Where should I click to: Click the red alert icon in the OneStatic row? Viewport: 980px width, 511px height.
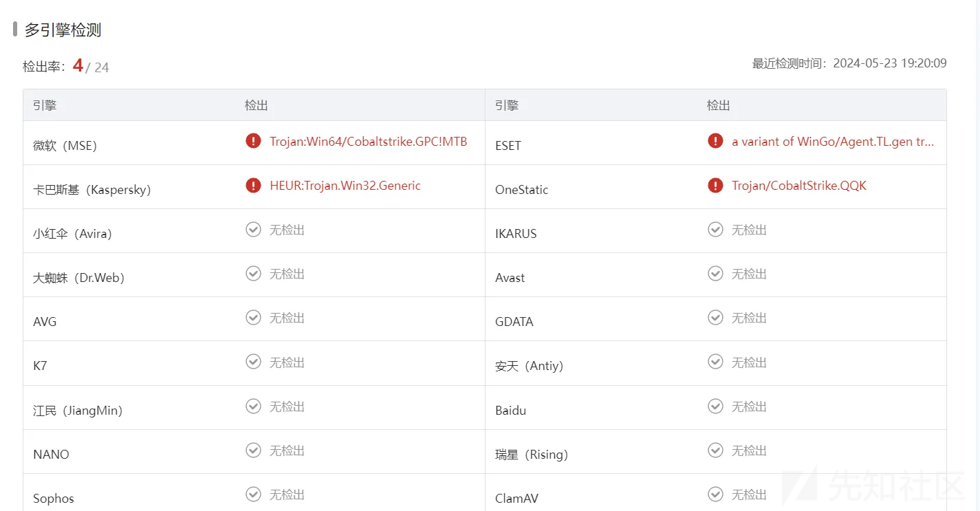pos(715,185)
